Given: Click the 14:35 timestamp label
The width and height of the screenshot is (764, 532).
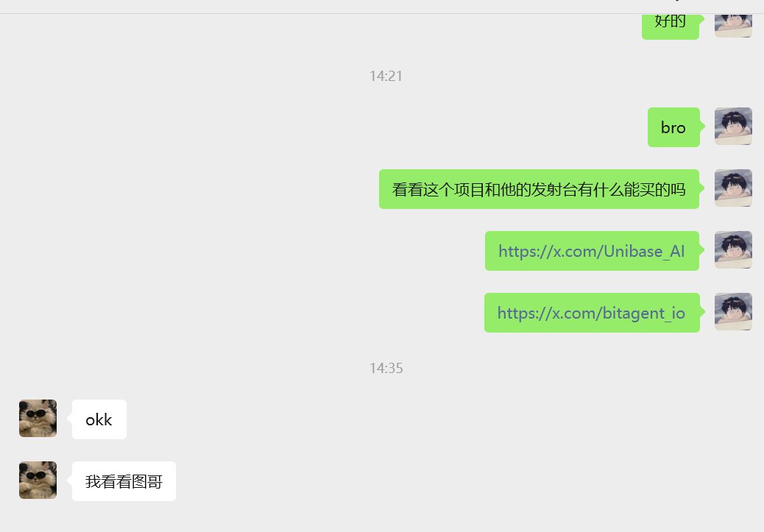Looking at the screenshot, I should pos(386,369).
